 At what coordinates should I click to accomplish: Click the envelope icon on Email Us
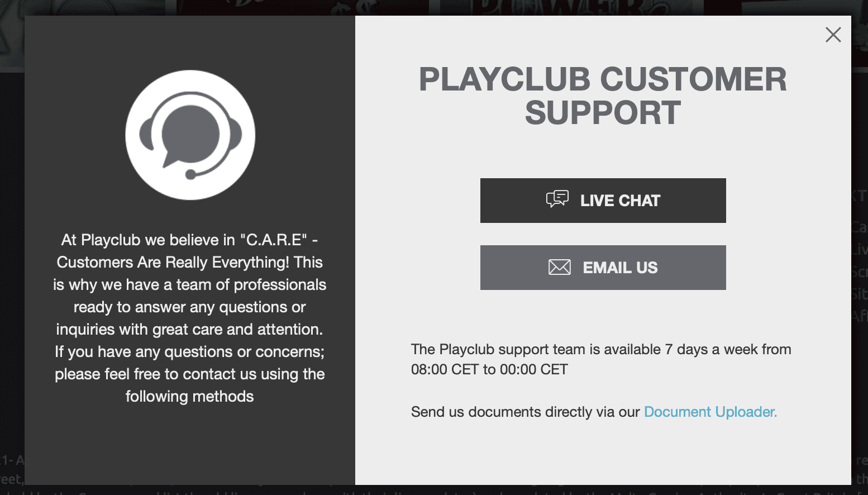click(x=559, y=268)
